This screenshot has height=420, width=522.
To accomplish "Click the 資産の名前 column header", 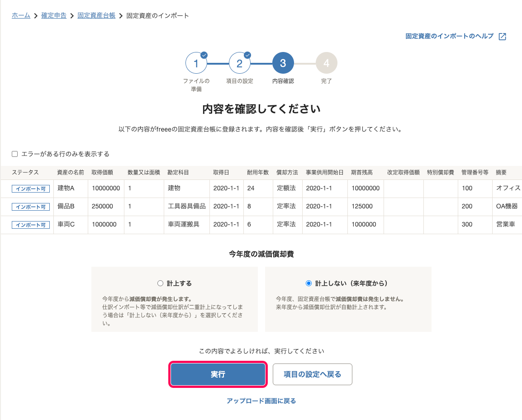I will [x=71, y=172].
